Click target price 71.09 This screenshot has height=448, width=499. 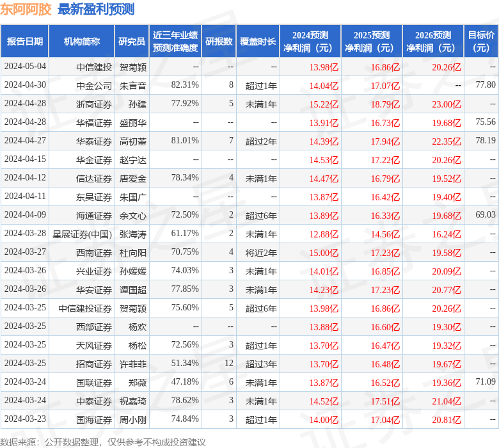(486, 381)
